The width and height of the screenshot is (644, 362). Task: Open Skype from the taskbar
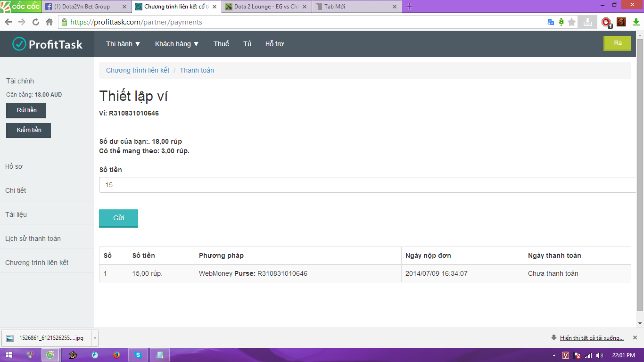[x=138, y=355]
